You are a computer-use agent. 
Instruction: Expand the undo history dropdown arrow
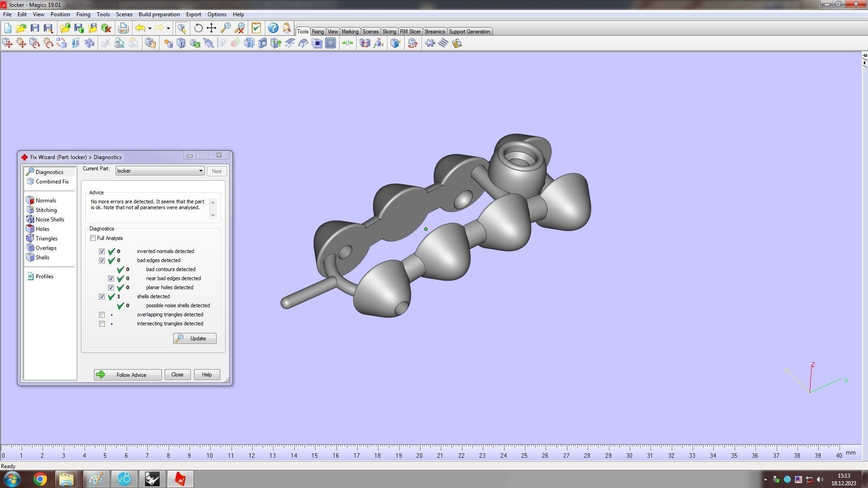click(x=150, y=28)
